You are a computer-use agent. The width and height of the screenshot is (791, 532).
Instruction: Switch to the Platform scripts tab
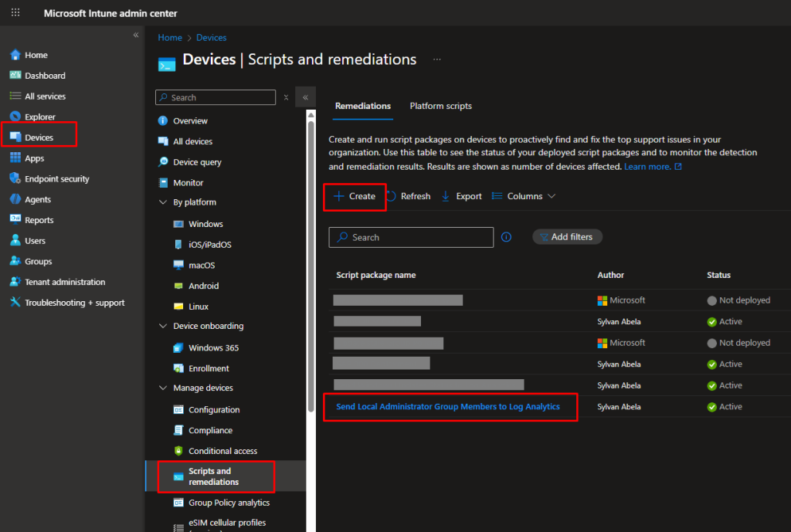pos(440,106)
